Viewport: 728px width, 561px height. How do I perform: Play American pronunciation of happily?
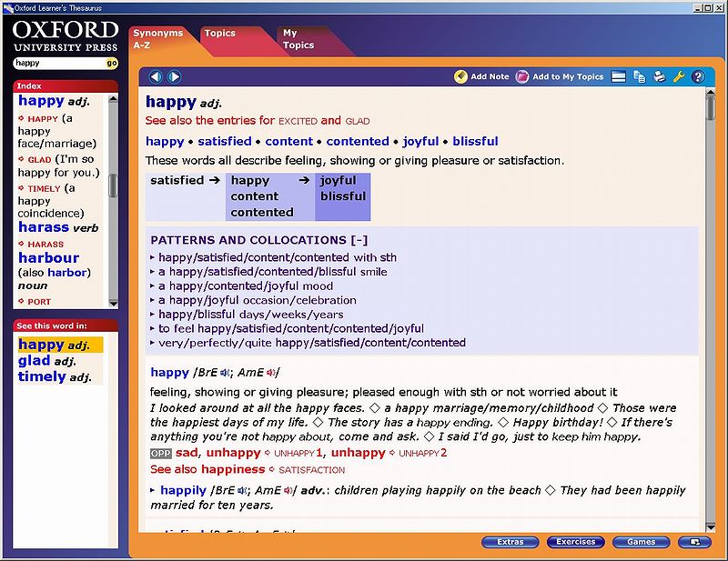288,491
